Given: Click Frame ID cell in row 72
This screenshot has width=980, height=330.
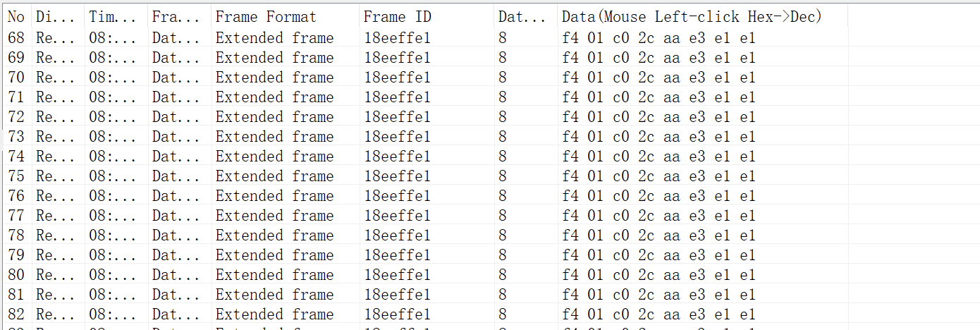Looking at the screenshot, I should coord(397,117).
